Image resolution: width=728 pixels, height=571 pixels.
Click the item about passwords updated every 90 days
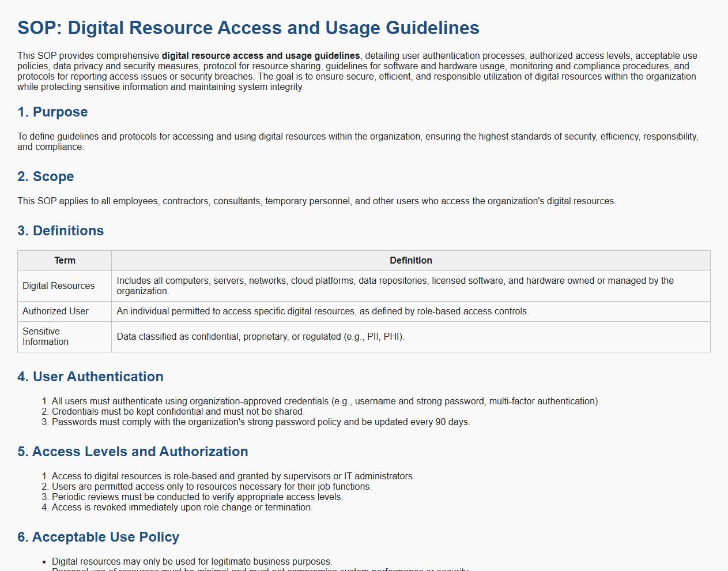[x=261, y=422]
